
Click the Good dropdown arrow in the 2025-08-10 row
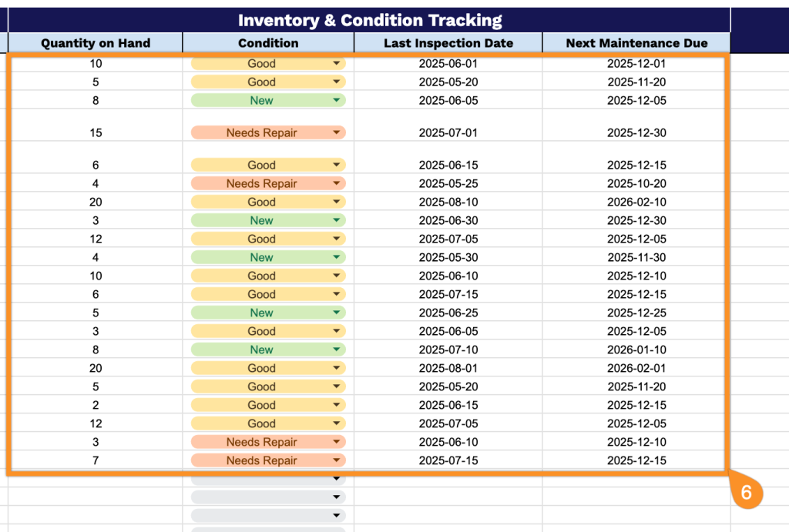click(x=336, y=202)
